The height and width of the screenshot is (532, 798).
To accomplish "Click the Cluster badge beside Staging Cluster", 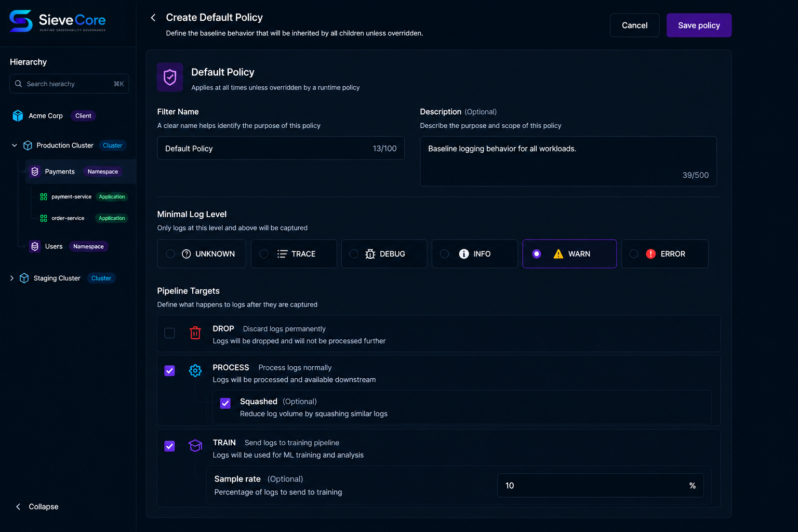I will [x=101, y=278].
